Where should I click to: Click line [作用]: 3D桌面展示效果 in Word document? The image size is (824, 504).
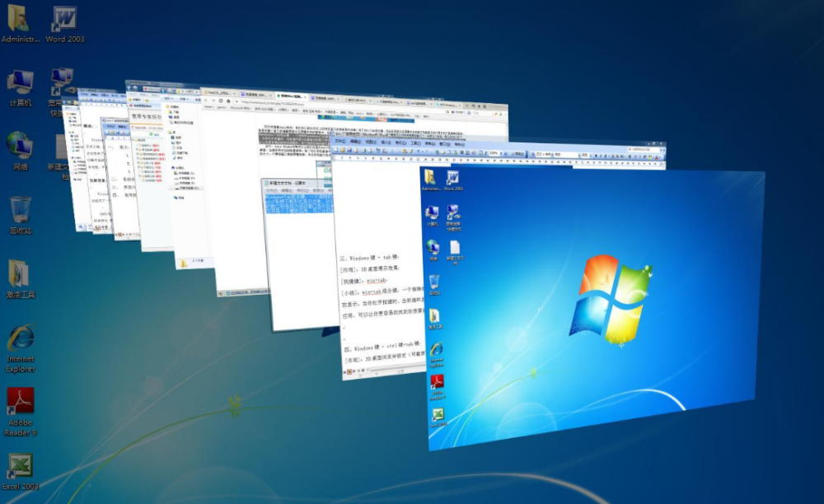coord(371,268)
